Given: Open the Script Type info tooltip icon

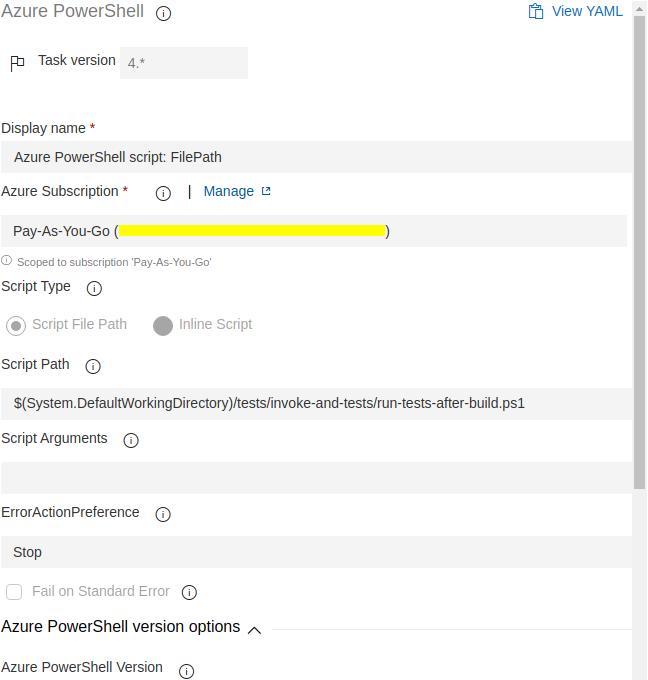Looking at the screenshot, I should pyautogui.click(x=94, y=288).
